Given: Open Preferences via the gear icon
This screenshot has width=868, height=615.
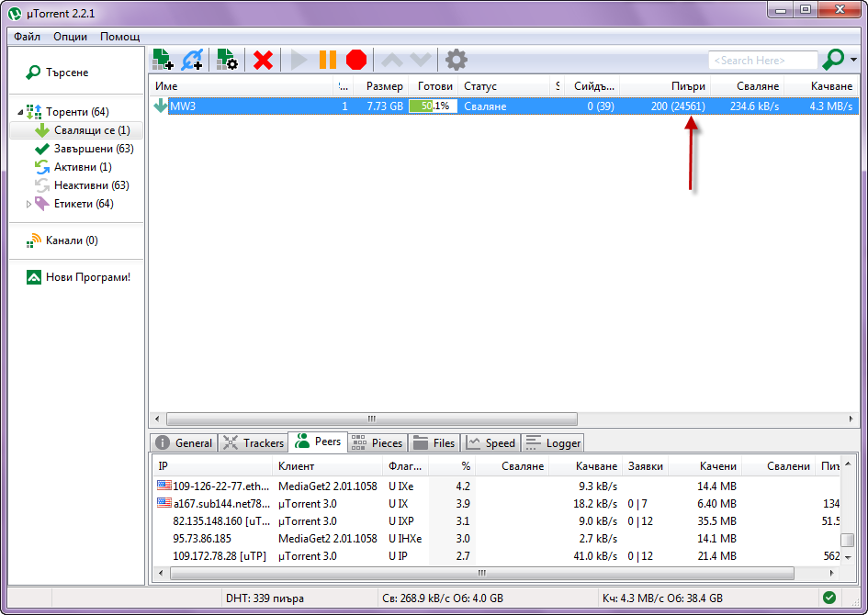Looking at the screenshot, I should [457, 60].
